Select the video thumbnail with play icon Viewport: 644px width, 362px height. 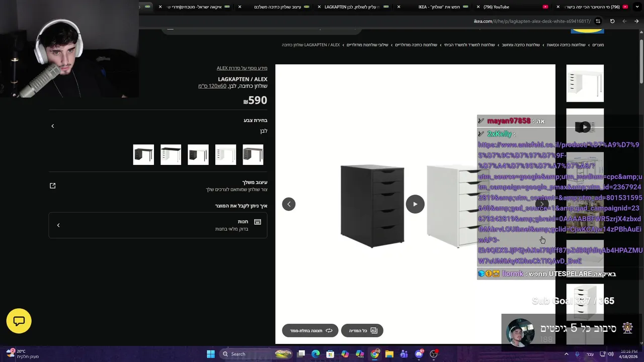[x=585, y=127]
